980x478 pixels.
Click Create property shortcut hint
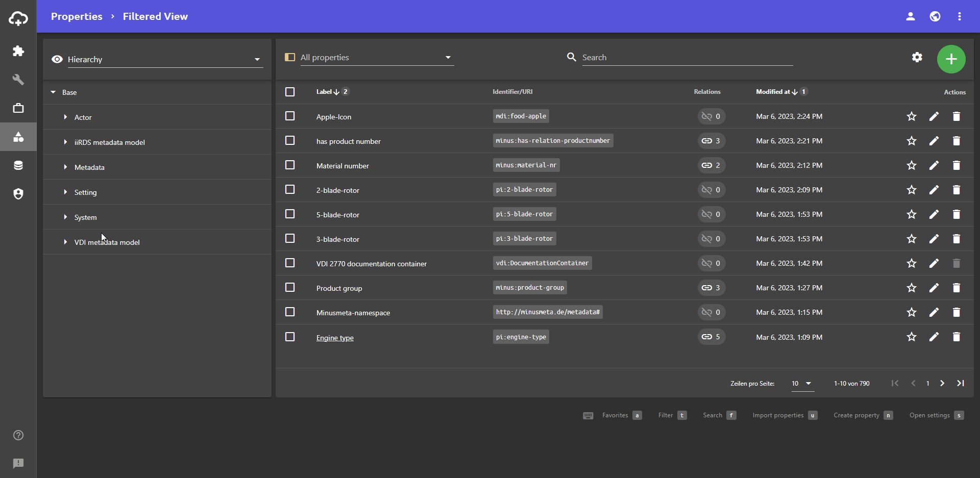[x=863, y=415]
